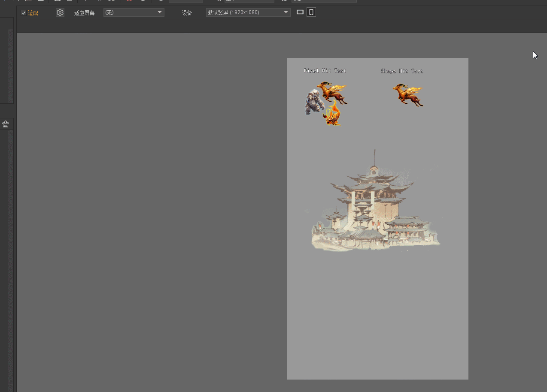Screen dimensions: 547x392
Task: Open the adaptation settings gear icon
Action: click(x=60, y=12)
